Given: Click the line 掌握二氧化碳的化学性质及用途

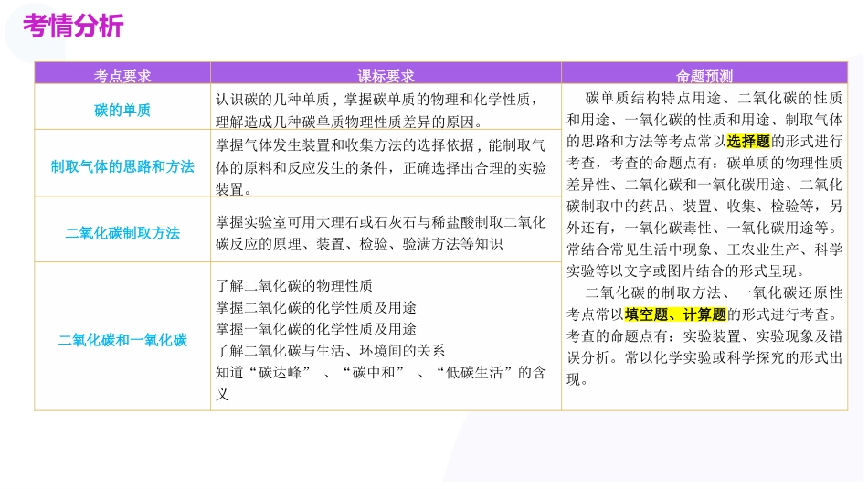Looking at the screenshot, I should pyautogui.click(x=315, y=307).
